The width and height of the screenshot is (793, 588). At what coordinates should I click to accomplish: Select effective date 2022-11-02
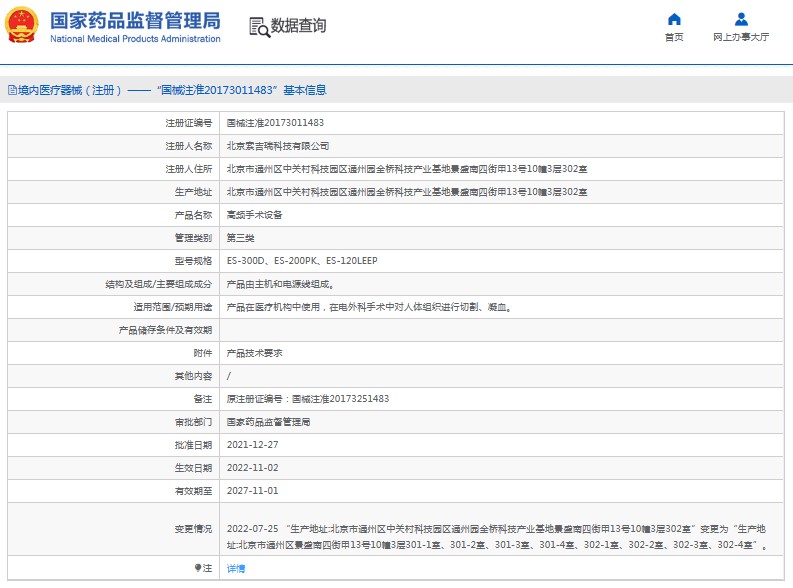(252, 468)
